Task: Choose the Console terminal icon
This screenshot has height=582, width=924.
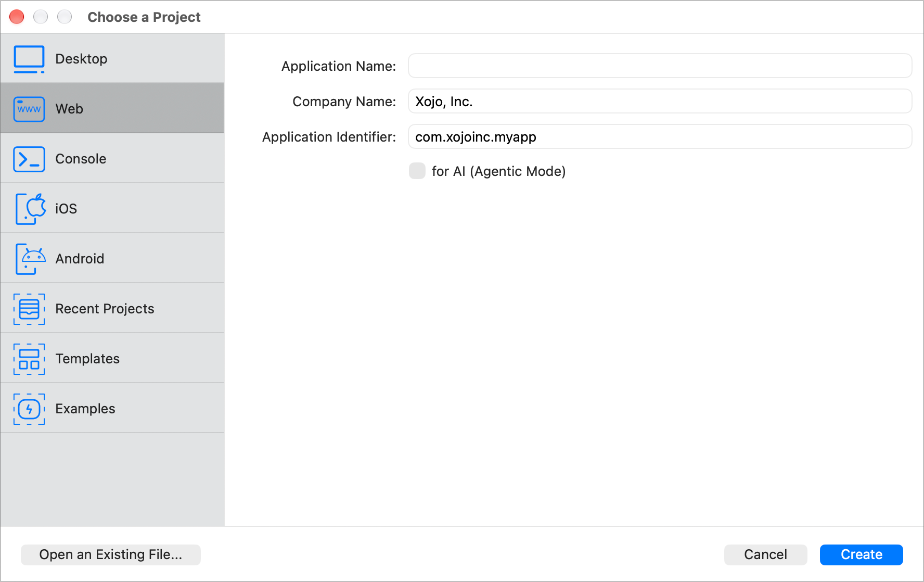Action: pos(29,159)
